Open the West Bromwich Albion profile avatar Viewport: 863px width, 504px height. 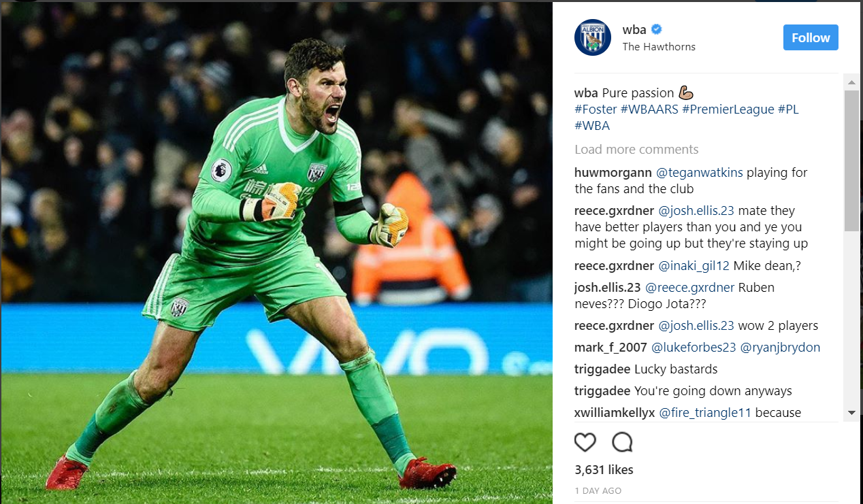(x=593, y=37)
